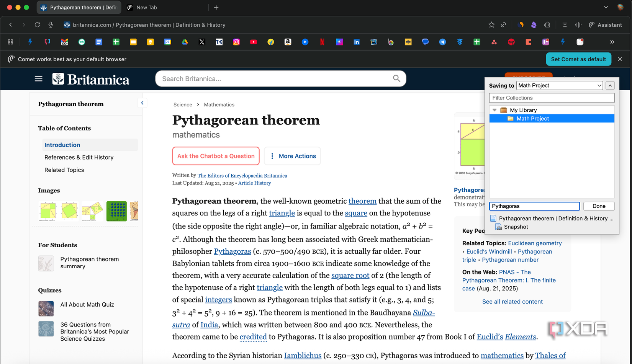Click the apps grid icon on the bookmarks bar

click(10, 42)
